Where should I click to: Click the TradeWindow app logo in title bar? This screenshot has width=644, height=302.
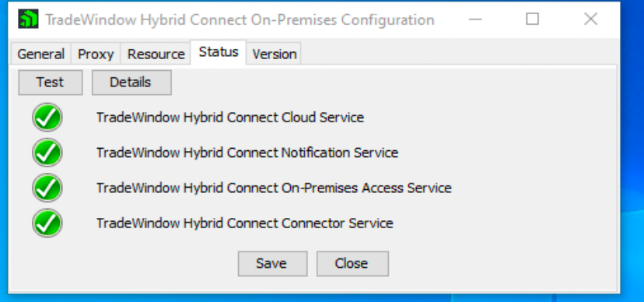[28, 19]
